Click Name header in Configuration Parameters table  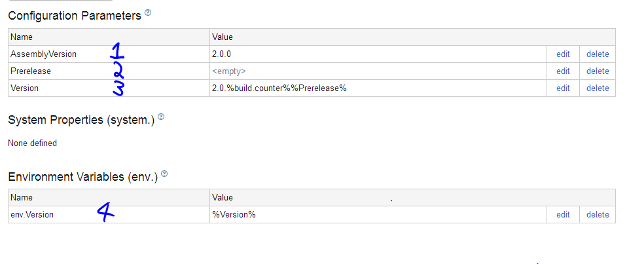22,37
